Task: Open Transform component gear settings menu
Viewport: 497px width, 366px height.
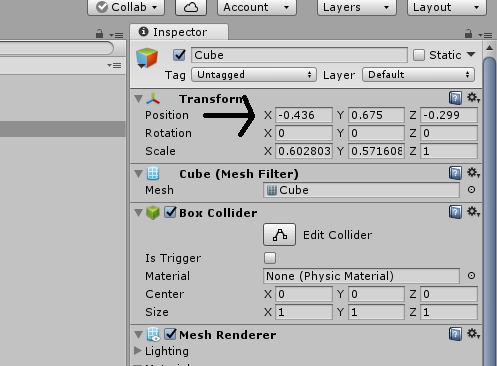Action: (473, 98)
